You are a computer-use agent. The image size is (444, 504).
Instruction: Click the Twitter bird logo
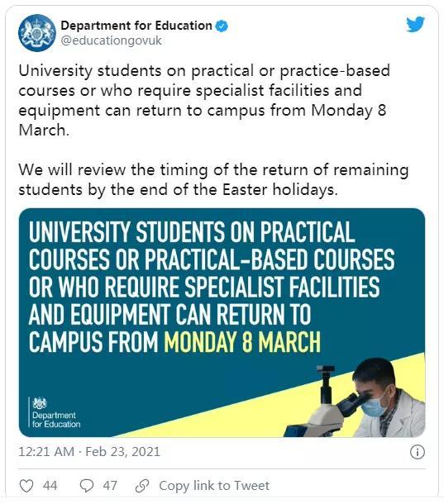[415, 25]
